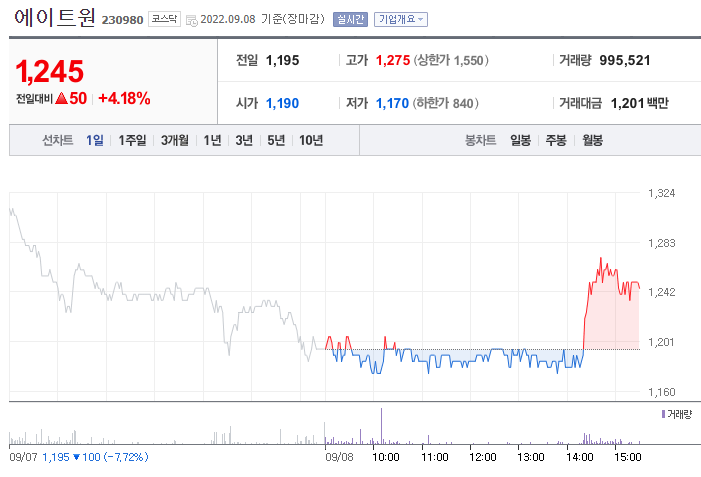The height and width of the screenshot is (477, 701).
Task: Switch to 주봉 candle chart
Action: 556,140
